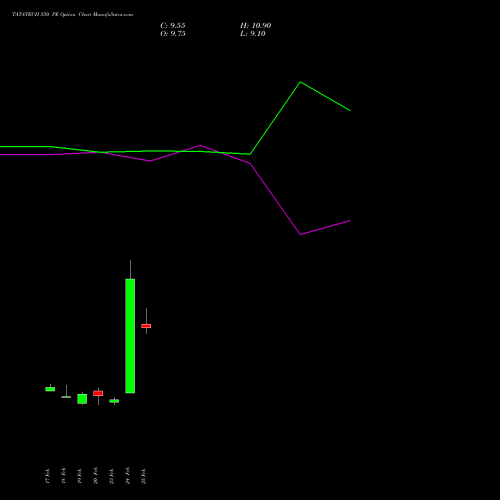
Task: Click the 17 Feb date axis label
Action: pos(47,476)
